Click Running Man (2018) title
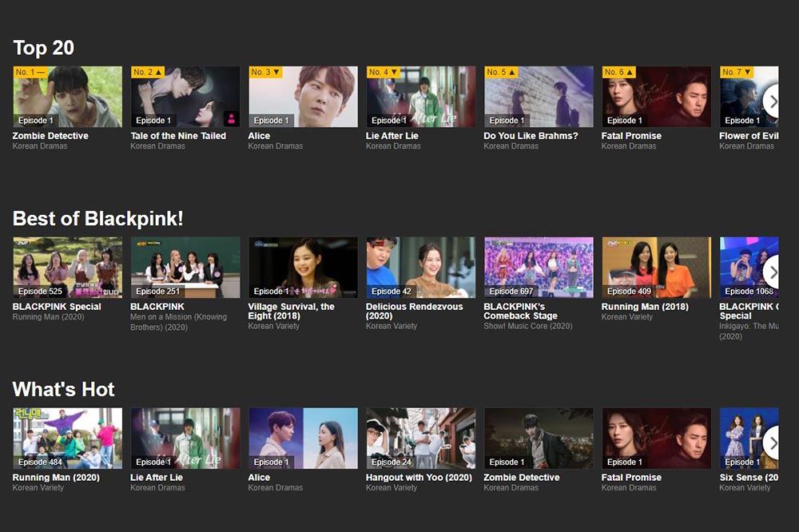The image size is (799, 532). (645, 307)
